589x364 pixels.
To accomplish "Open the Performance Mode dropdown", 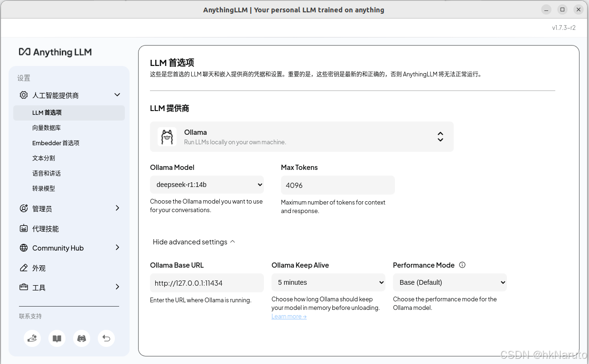I will click(x=450, y=282).
